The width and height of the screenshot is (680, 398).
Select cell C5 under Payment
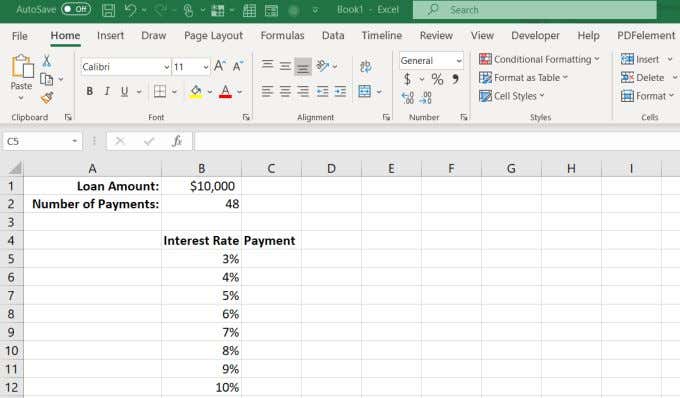pos(271,259)
